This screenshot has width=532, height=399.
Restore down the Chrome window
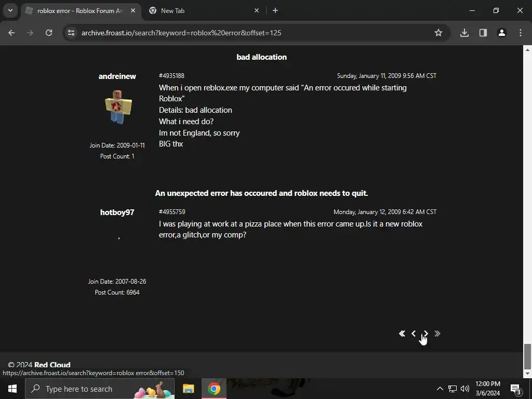pos(496,10)
